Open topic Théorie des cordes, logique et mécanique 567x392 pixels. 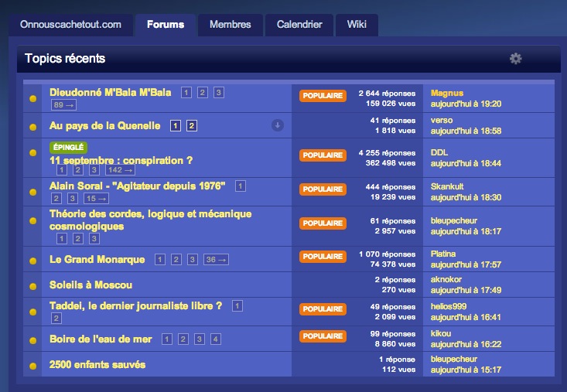click(150, 220)
